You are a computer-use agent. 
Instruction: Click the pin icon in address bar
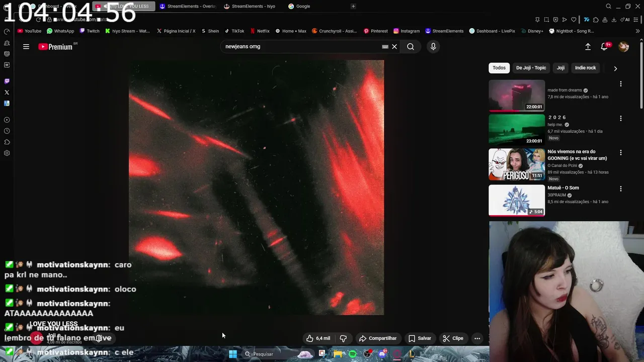(x=537, y=20)
